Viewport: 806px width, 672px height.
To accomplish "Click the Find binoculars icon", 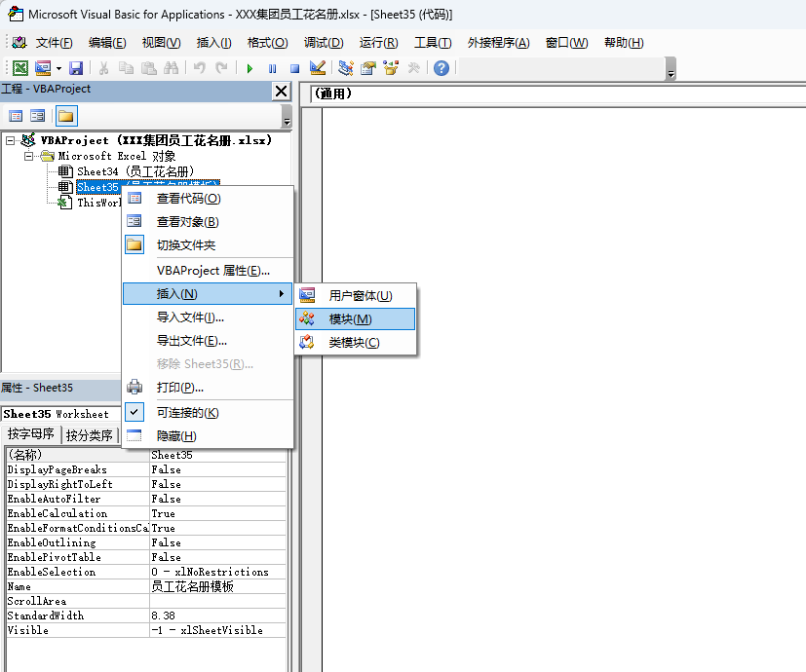I will click(x=172, y=68).
